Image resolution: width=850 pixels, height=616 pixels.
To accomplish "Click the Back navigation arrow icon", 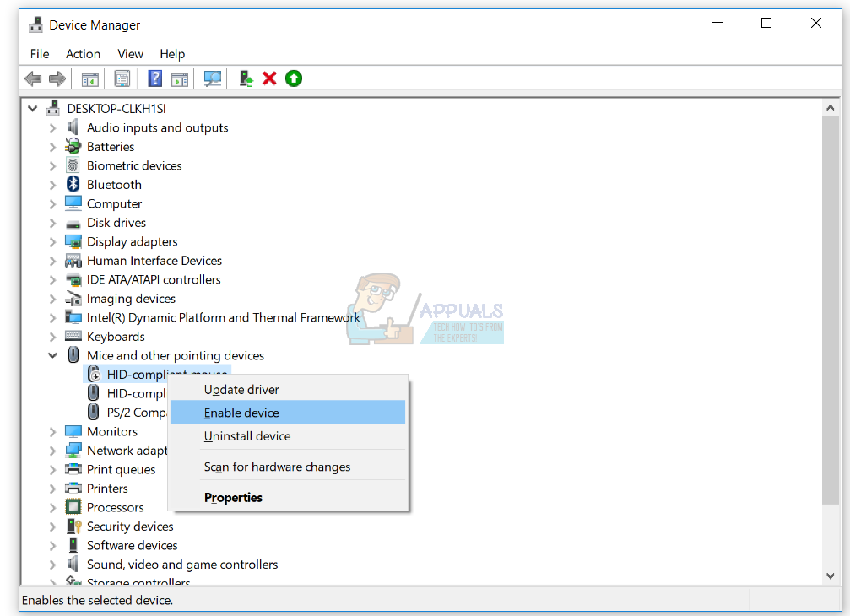I will [x=32, y=78].
